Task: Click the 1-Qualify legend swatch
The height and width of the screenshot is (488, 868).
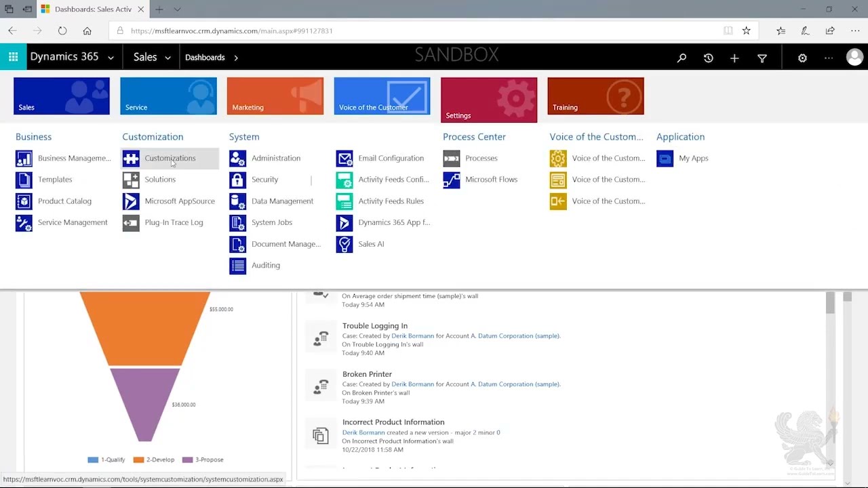Action: (x=93, y=460)
